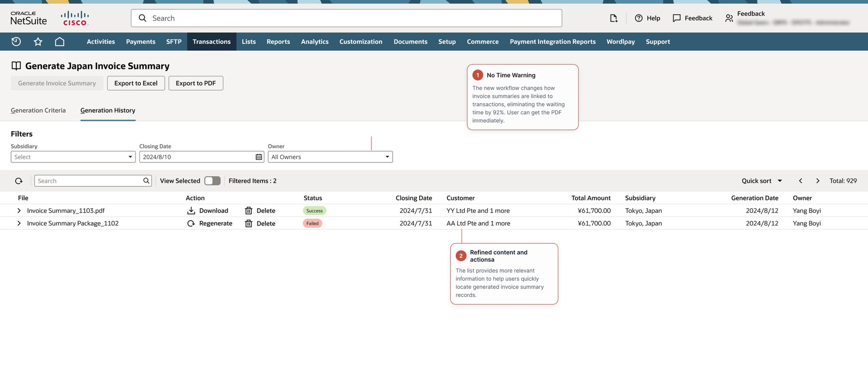Image resolution: width=868 pixels, height=371 pixels.
Task: Click Export to PDF button
Action: tap(196, 83)
